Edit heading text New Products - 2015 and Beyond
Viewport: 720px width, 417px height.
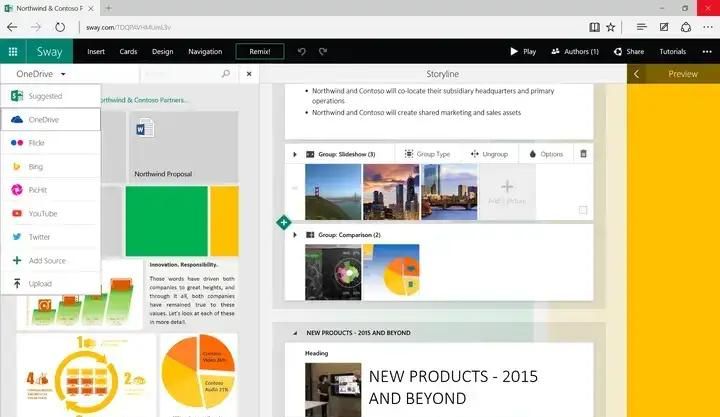coord(453,387)
